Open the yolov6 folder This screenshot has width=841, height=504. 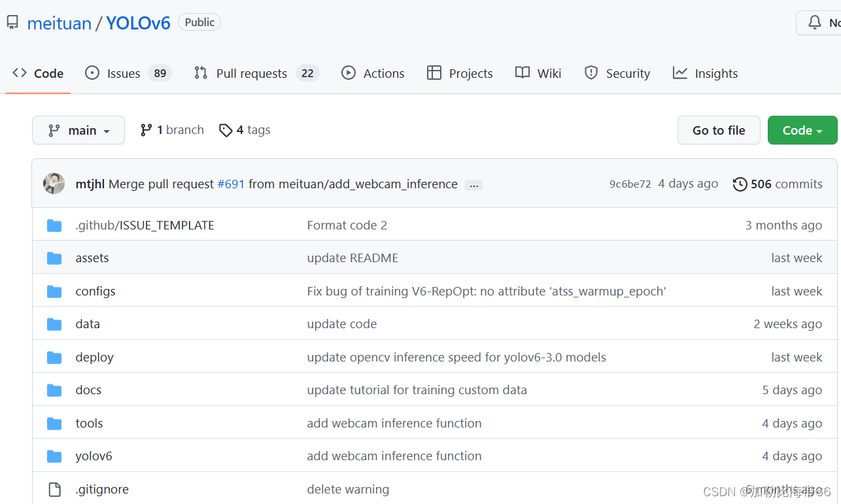pyautogui.click(x=94, y=456)
